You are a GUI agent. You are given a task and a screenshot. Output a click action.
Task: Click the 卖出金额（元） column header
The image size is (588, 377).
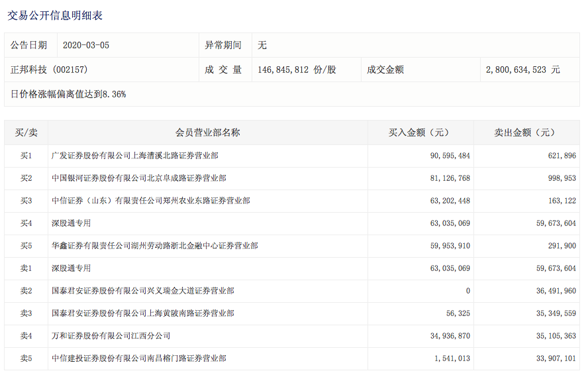tap(526, 133)
